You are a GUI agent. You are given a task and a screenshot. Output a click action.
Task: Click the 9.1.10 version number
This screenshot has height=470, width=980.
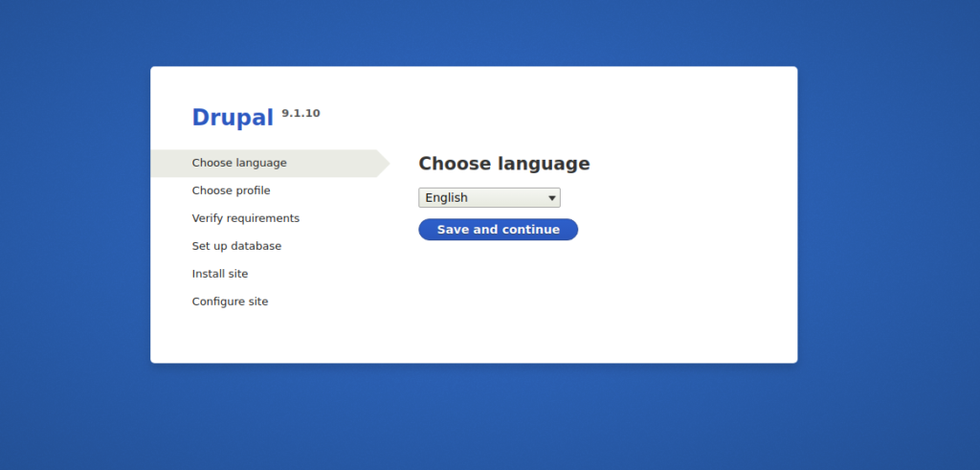pos(301,113)
